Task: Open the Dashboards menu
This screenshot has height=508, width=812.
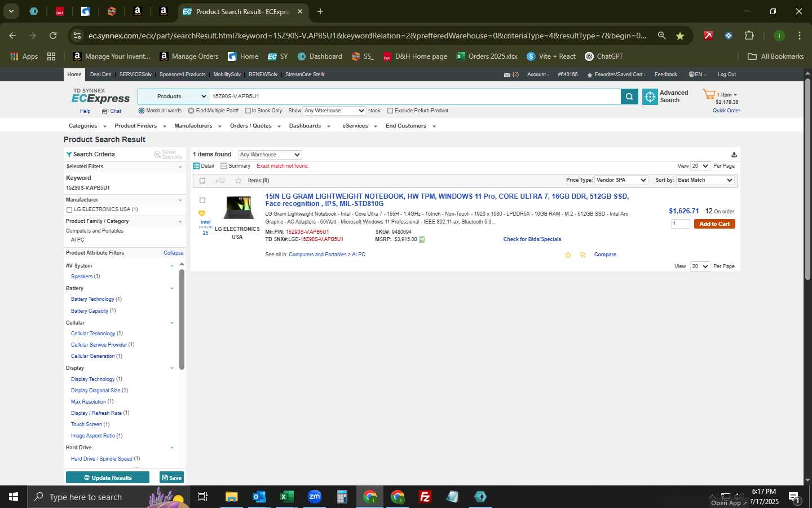Action: tap(310, 126)
